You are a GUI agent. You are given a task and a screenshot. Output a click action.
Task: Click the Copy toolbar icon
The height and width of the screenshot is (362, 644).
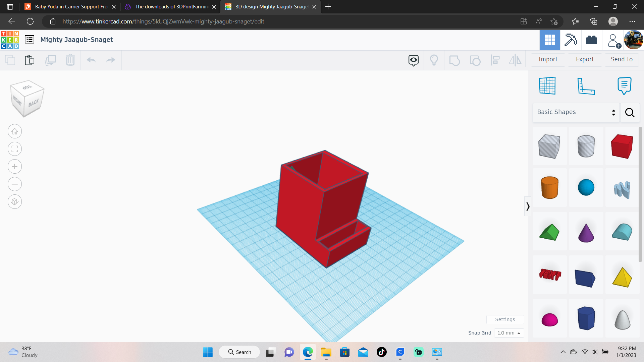10,60
